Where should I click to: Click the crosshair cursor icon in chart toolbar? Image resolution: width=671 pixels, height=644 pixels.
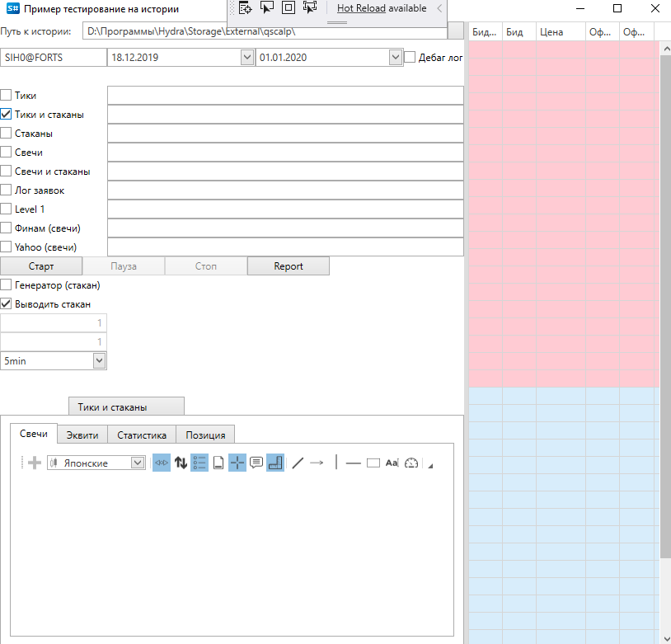[x=237, y=463]
